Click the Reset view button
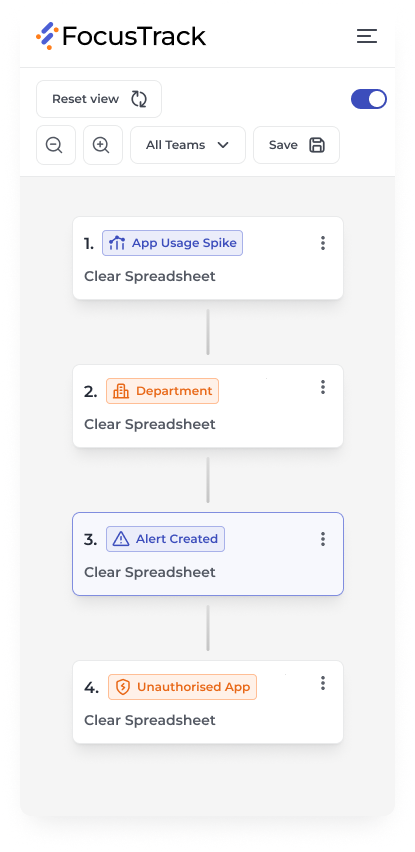The image size is (415, 852). (x=99, y=99)
